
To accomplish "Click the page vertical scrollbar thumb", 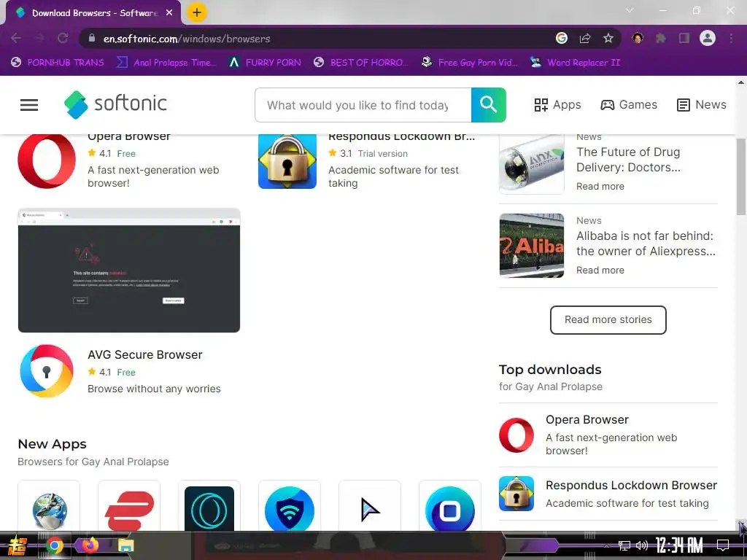I will pyautogui.click(x=741, y=176).
